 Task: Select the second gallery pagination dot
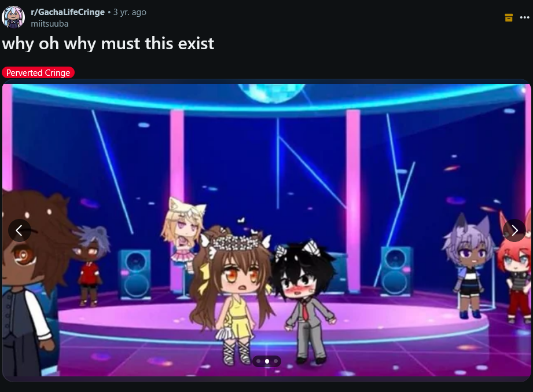267,361
